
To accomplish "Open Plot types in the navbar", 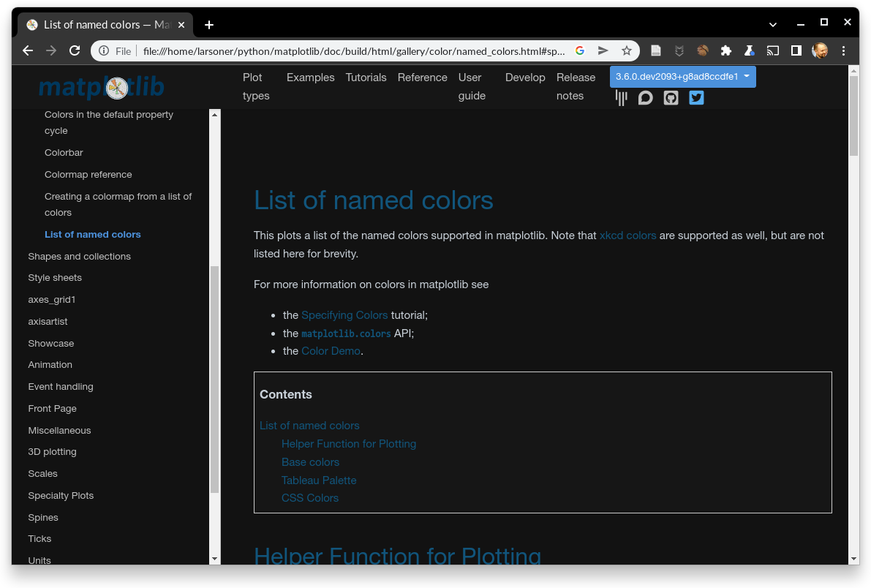I will click(256, 86).
